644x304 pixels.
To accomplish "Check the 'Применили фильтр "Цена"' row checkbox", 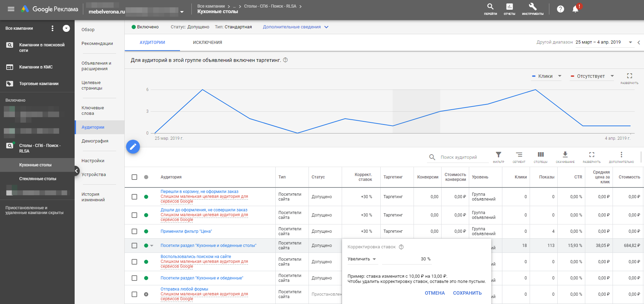I will (x=134, y=231).
